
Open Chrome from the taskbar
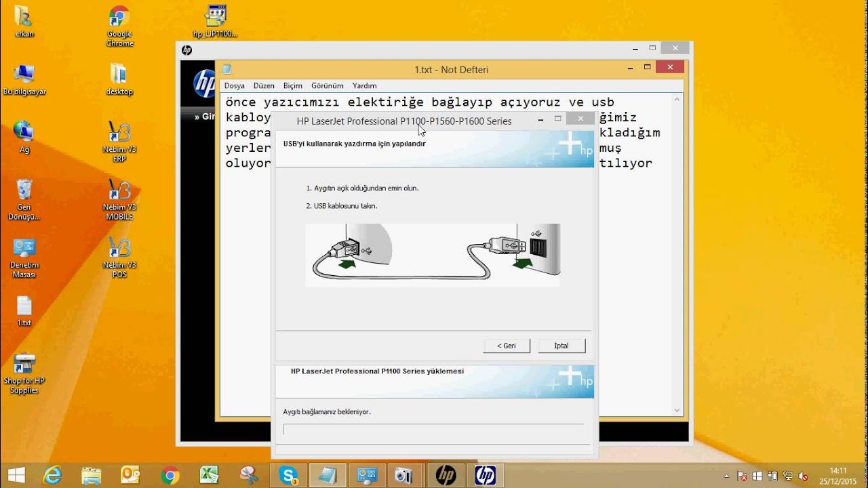click(x=170, y=475)
